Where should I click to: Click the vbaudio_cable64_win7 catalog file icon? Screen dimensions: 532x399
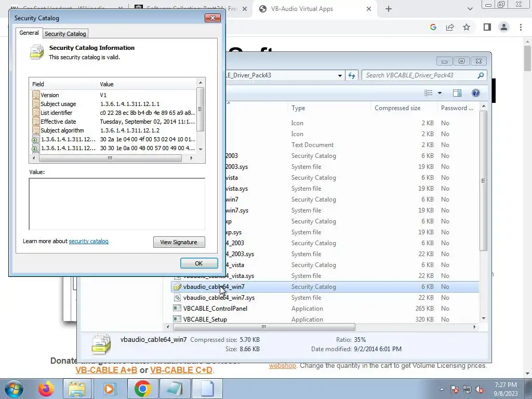[177, 287]
